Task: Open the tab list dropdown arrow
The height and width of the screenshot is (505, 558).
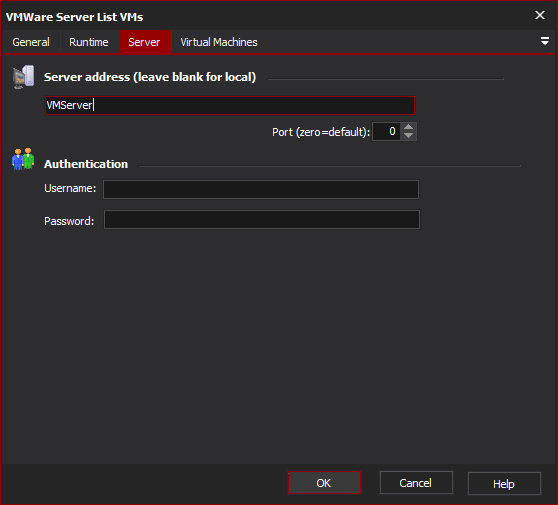Action: pos(544,41)
